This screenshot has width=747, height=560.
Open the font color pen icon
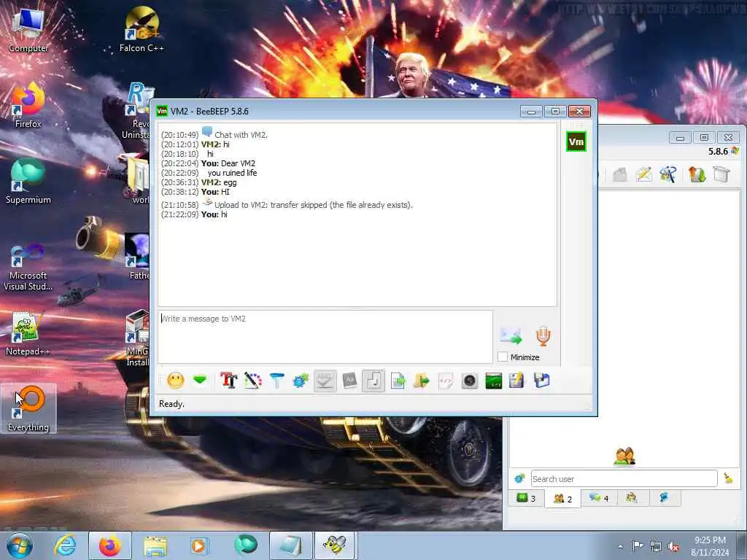pos(253,381)
